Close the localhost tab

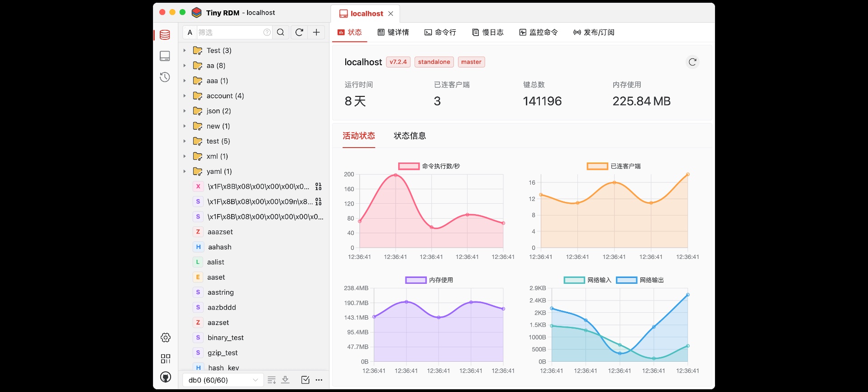coord(391,14)
